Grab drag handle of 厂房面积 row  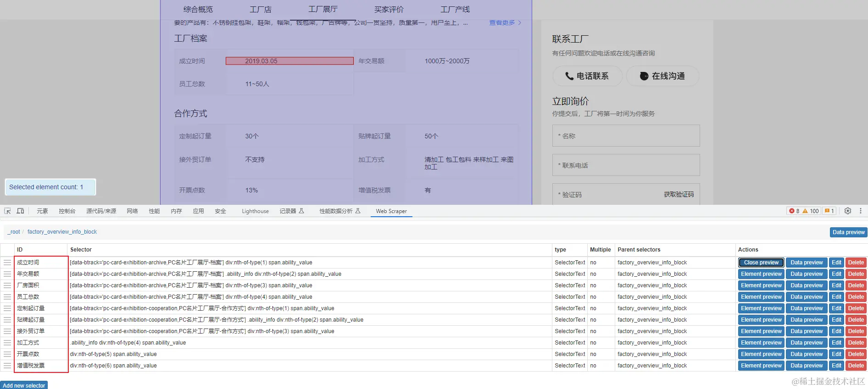pos(7,285)
